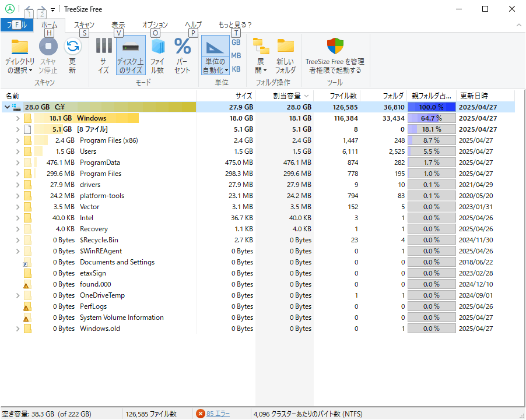Sort by the Allocated column header
Viewport: 526px width, 420px height.
tap(285, 96)
